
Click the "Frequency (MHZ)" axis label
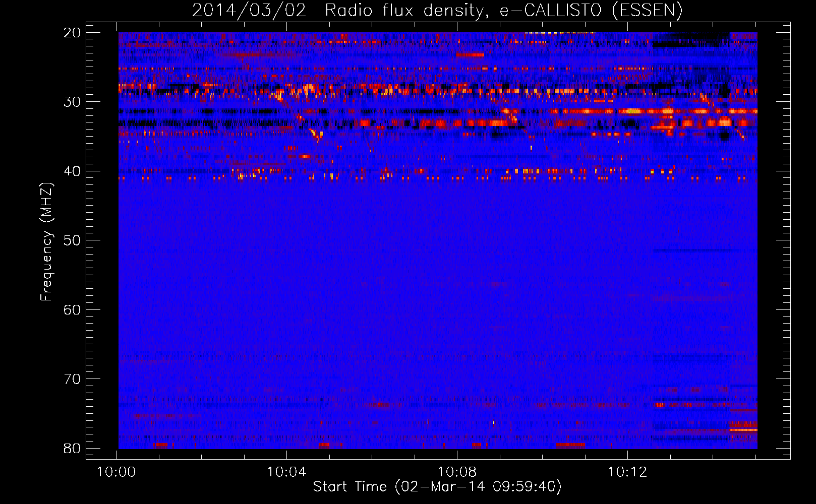tap(46, 242)
